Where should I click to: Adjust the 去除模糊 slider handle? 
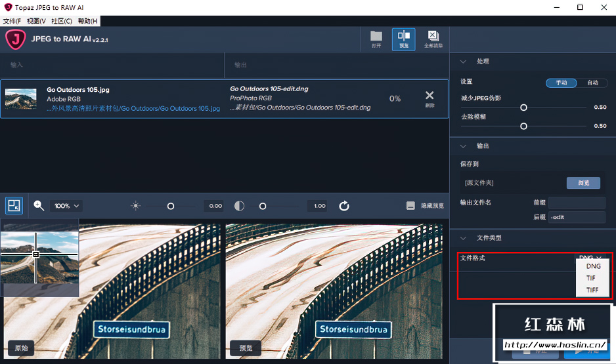pos(523,127)
